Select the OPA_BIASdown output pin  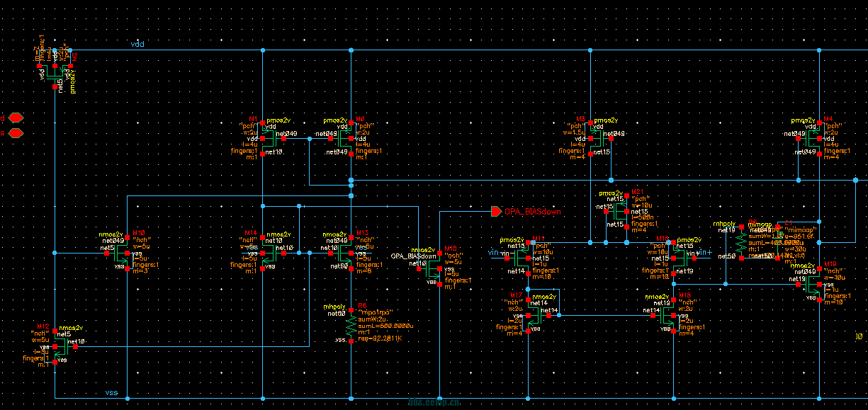click(496, 211)
